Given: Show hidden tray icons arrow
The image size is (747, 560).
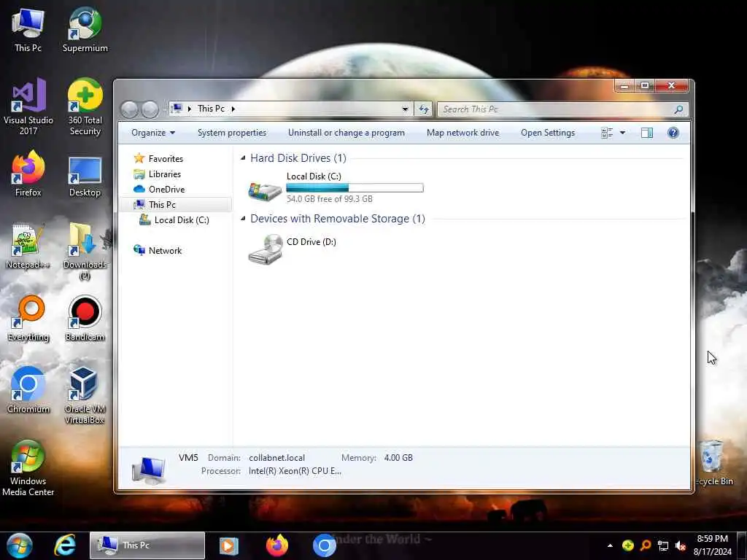Looking at the screenshot, I should (x=610, y=545).
